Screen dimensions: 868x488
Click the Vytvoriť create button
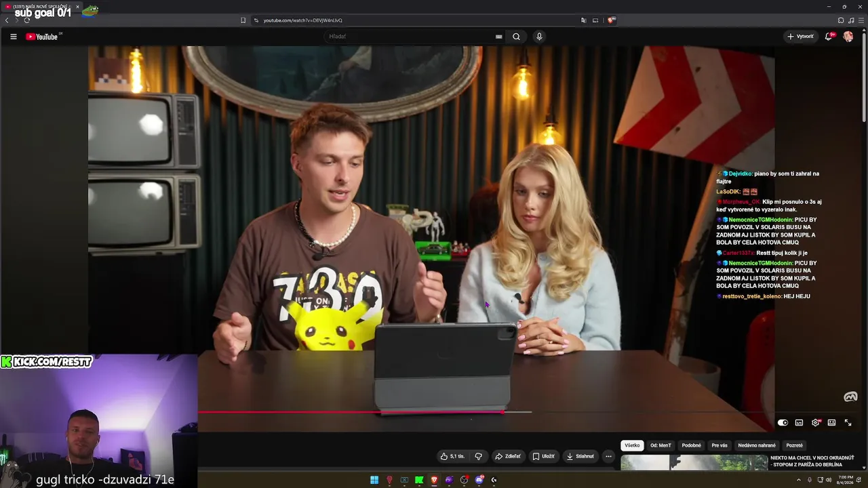click(800, 37)
